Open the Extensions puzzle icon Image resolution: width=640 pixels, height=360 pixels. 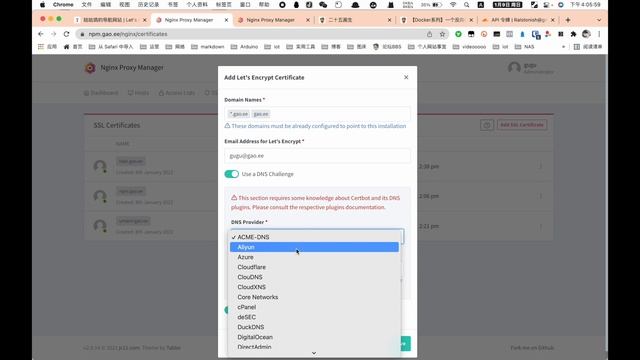click(573, 34)
